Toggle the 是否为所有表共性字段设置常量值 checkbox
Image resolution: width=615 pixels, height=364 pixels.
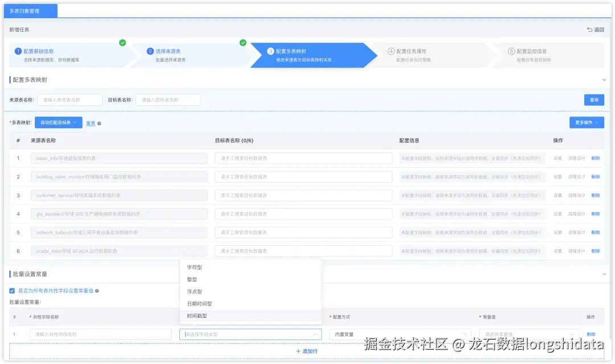[12, 291]
